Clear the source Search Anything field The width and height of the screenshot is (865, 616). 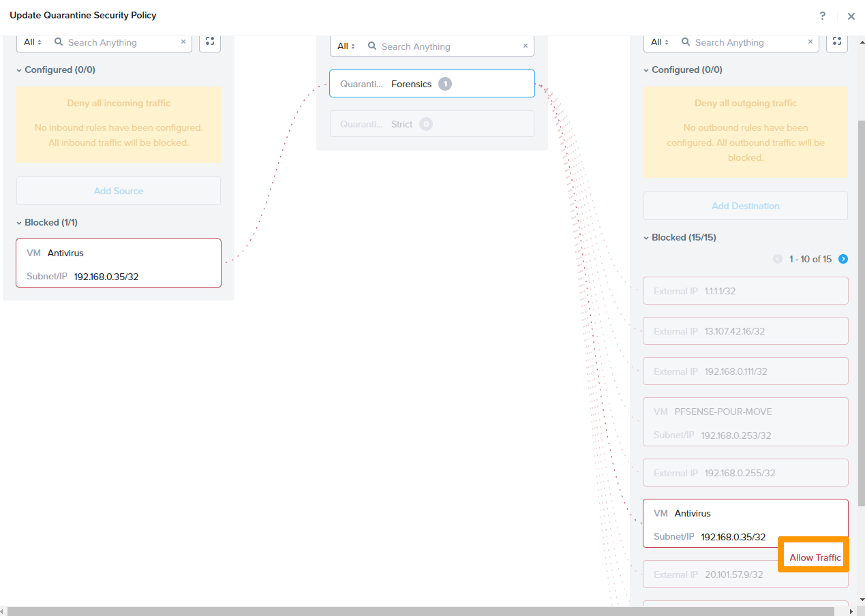pyautogui.click(x=183, y=42)
